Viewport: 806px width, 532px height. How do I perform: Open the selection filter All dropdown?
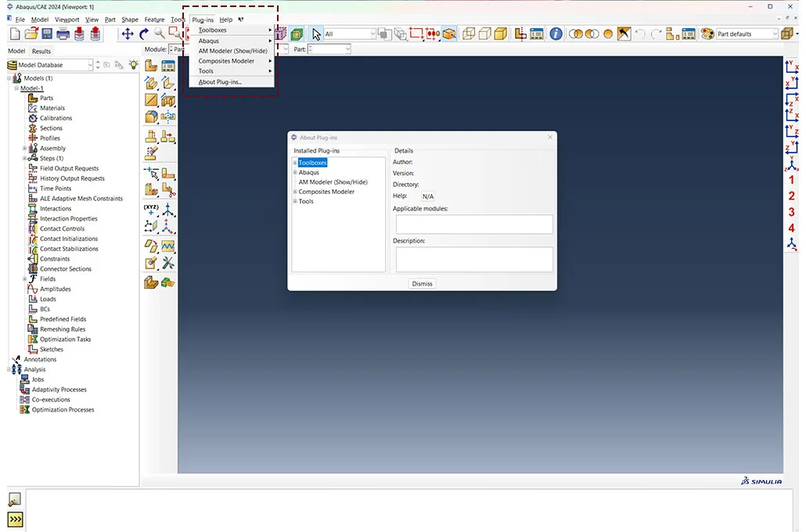(373, 34)
